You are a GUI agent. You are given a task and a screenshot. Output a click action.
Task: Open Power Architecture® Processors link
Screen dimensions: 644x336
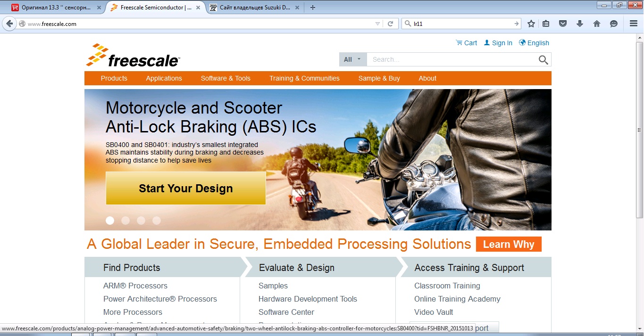(160, 299)
